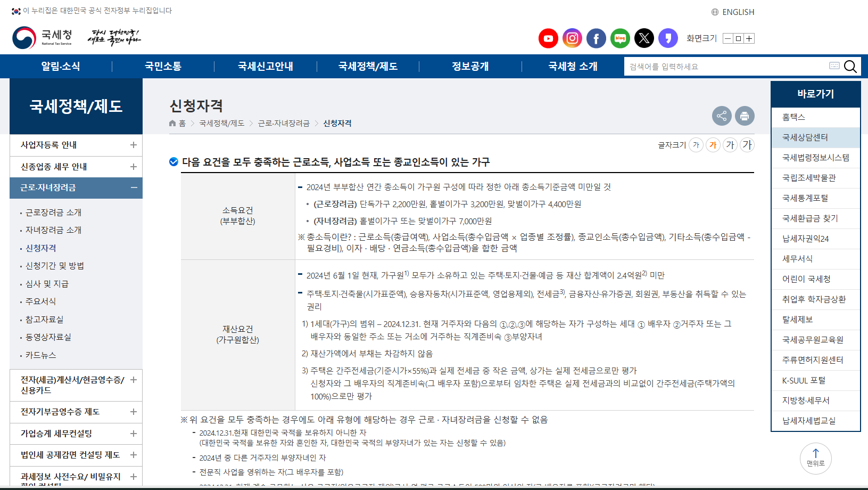Select the largest 글자크기 font size button

tap(747, 145)
